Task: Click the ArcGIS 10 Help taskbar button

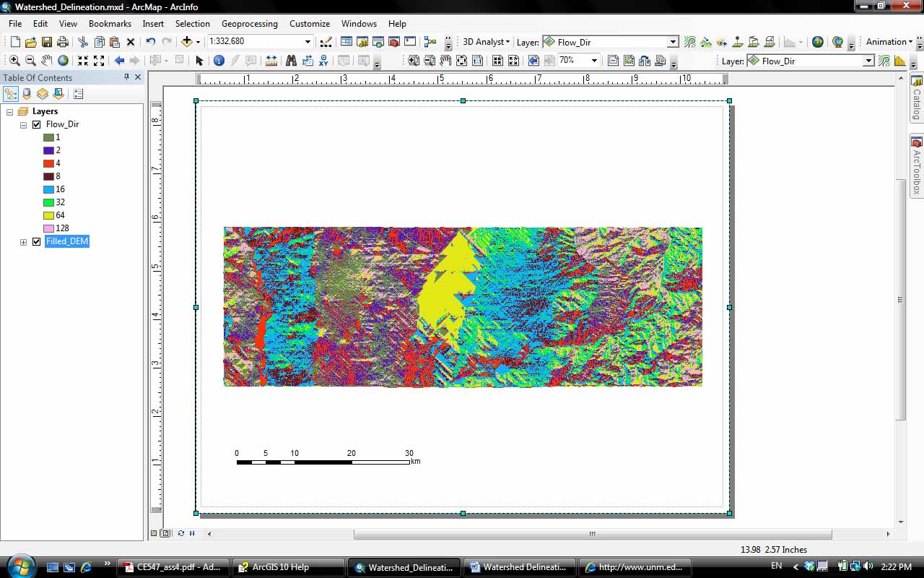Action: tap(288, 567)
